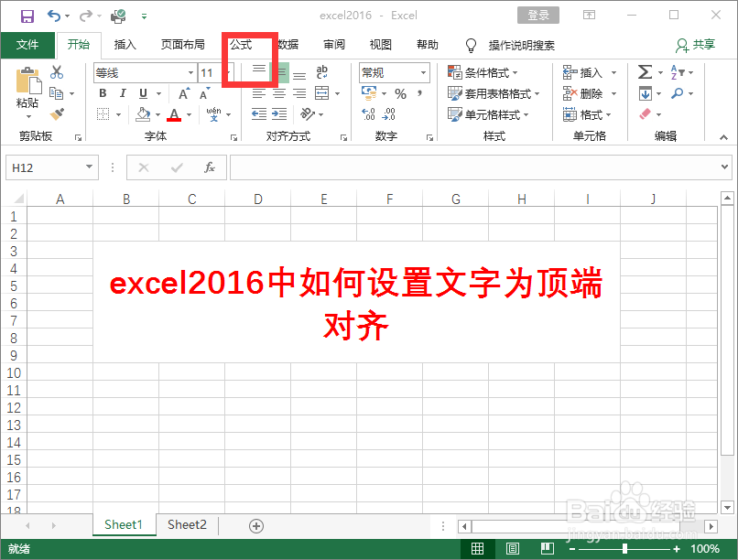
Task: Select the Format Painter brush
Action: point(57,113)
